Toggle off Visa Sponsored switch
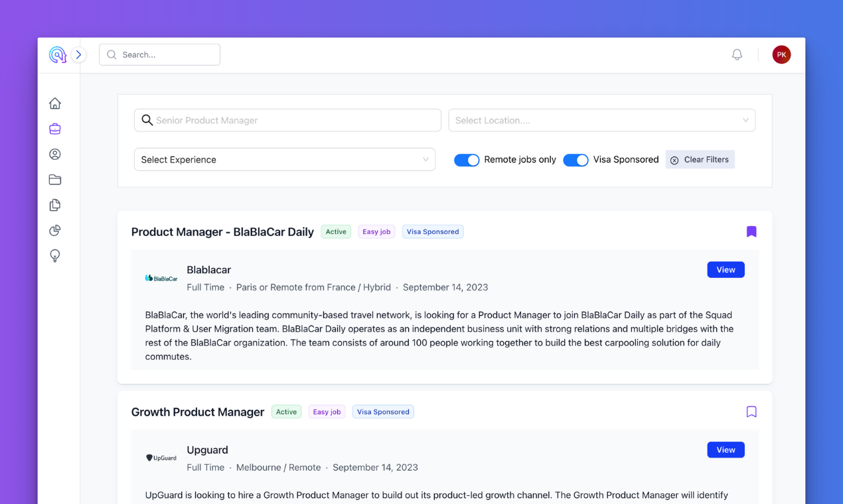The image size is (843, 504). click(575, 160)
